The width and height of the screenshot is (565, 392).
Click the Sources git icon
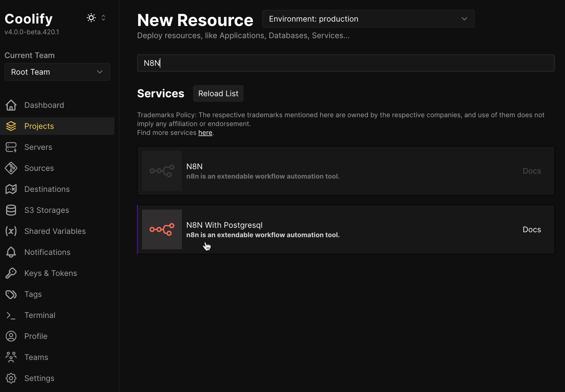[11, 168]
